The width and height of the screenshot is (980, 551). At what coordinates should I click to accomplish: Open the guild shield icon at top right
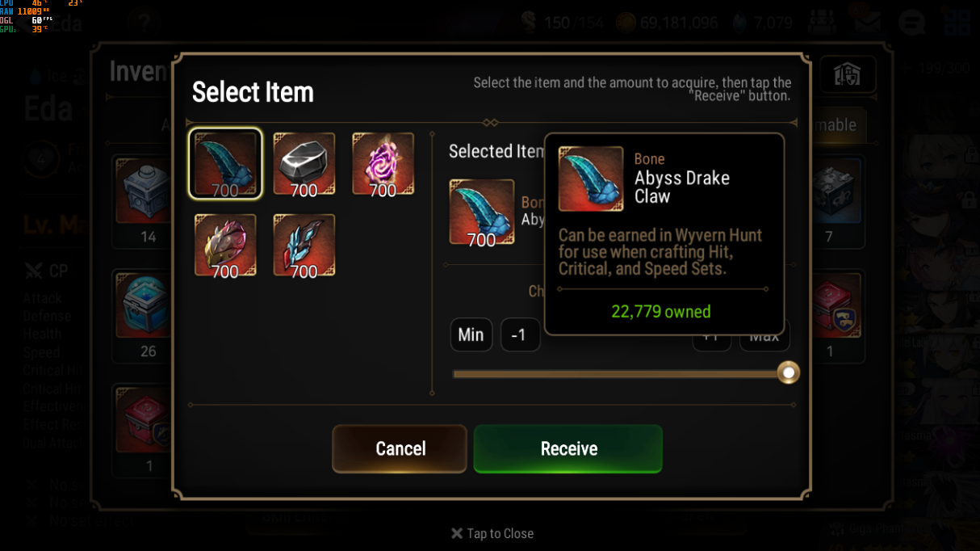(x=848, y=75)
